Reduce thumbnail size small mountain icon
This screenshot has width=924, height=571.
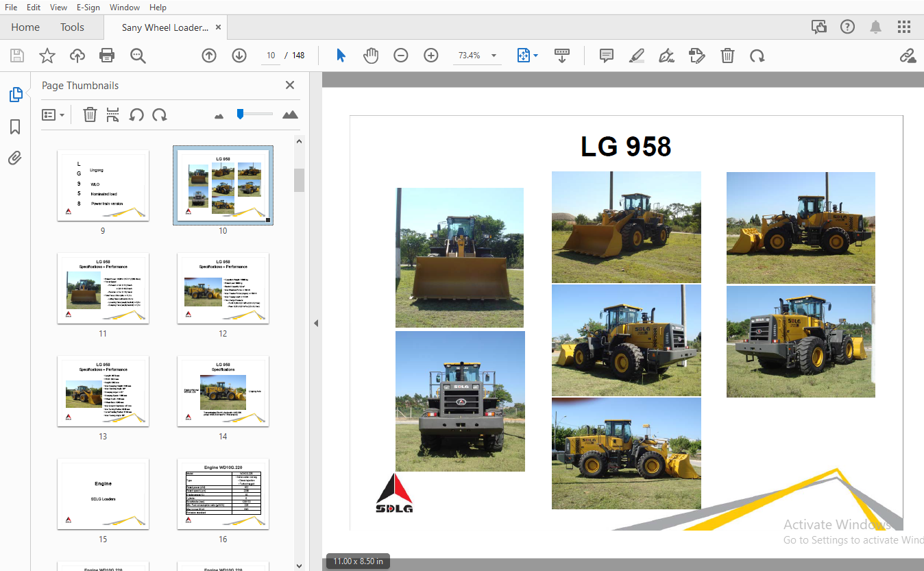219,116
